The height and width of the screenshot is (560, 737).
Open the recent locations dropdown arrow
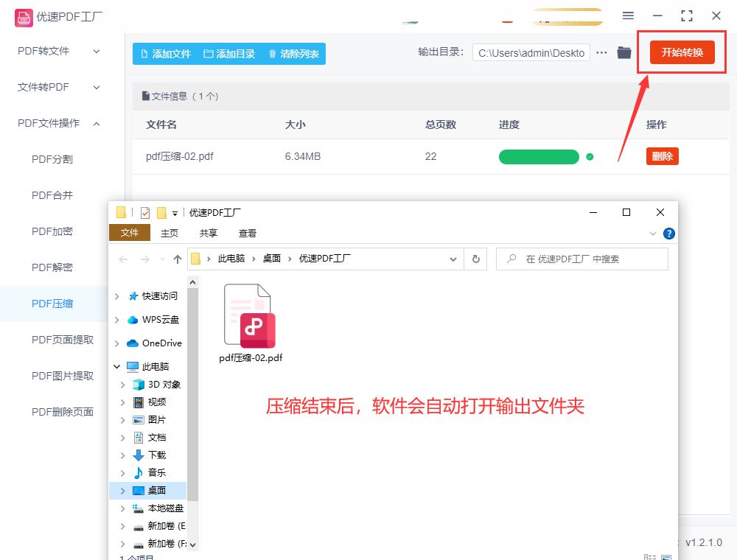point(162,259)
